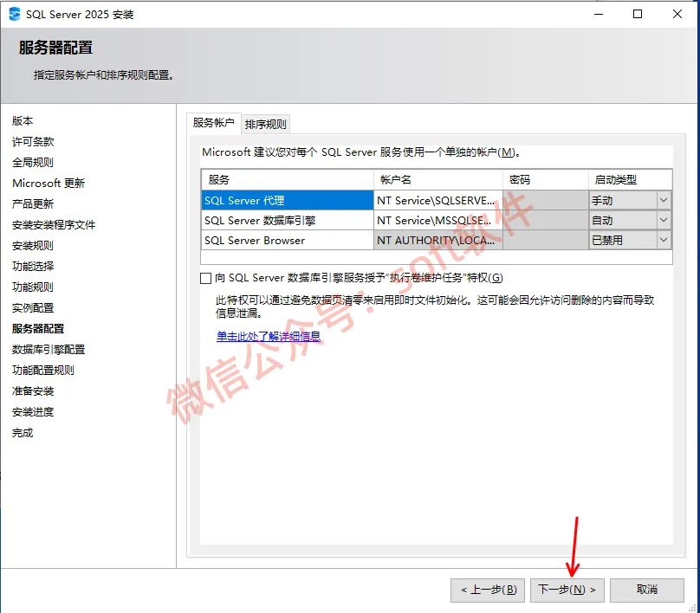Click the SQL Server installer title bar icon
Image resolution: width=700 pixels, height=613 pixels.
[x=15, y=14]
